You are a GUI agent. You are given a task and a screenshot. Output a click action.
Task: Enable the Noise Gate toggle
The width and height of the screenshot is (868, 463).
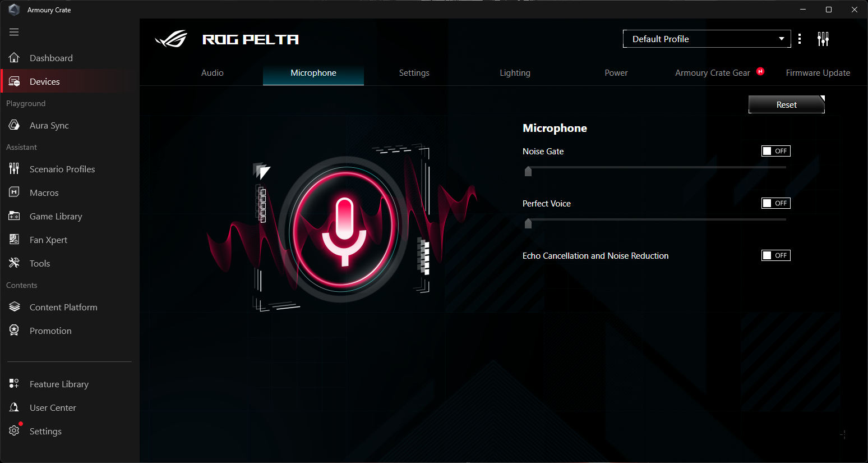775,151
